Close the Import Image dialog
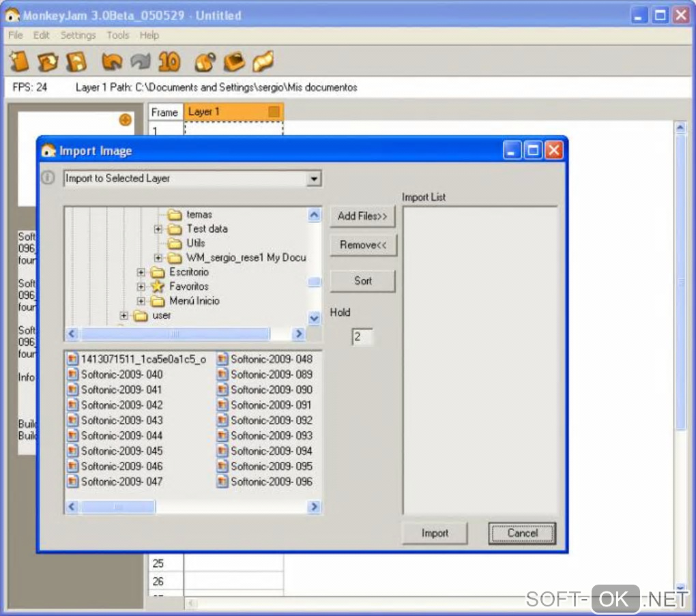Viewport: 696px width, 616px height. click(x=554, y=151)
